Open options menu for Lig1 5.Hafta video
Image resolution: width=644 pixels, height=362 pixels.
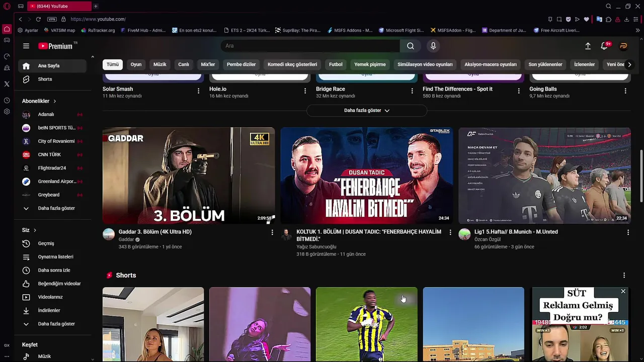(x=628, y=232)
